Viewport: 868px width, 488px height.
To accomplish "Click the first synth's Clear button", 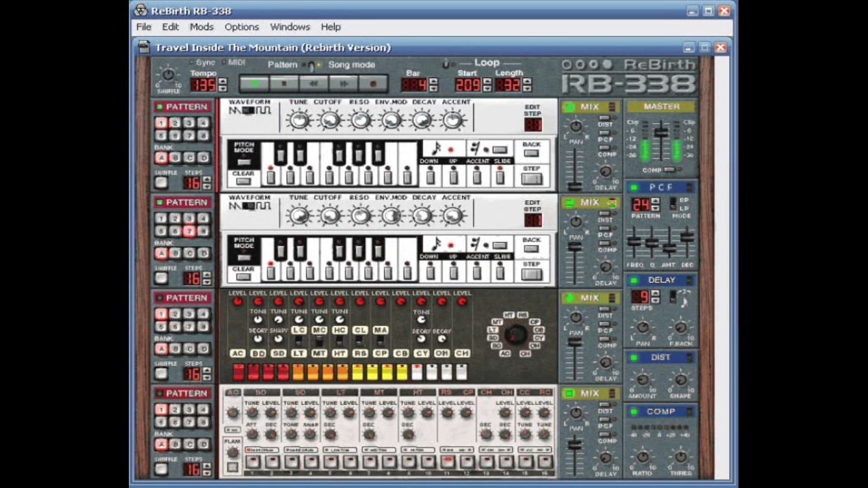I will [x=243, y=180].
